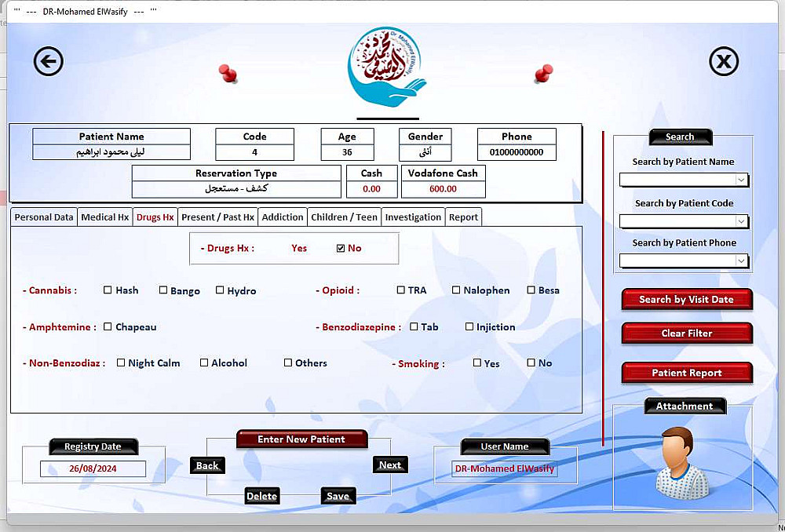Open Search by Patient Code dropdown
This screenshot has width=785, height=532.
(x=742, y=221)
